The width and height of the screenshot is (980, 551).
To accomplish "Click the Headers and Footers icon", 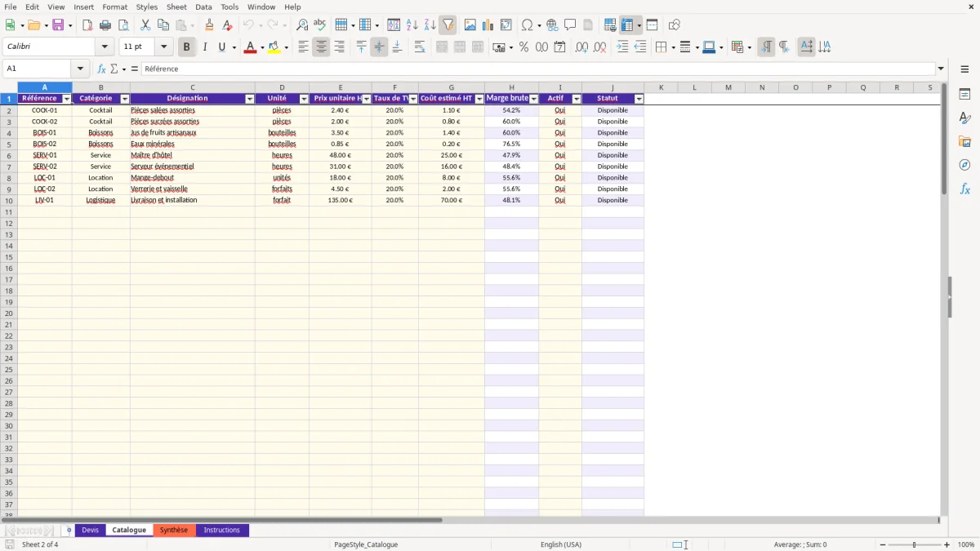I will pyautogui.click(x=588, y=25).
